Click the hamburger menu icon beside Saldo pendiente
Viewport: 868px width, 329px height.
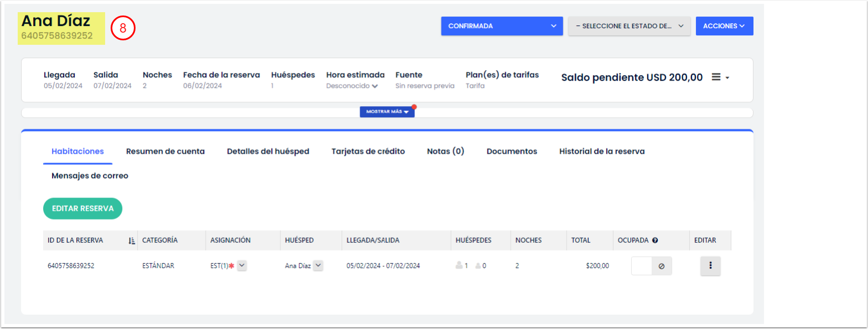[716, 77]
